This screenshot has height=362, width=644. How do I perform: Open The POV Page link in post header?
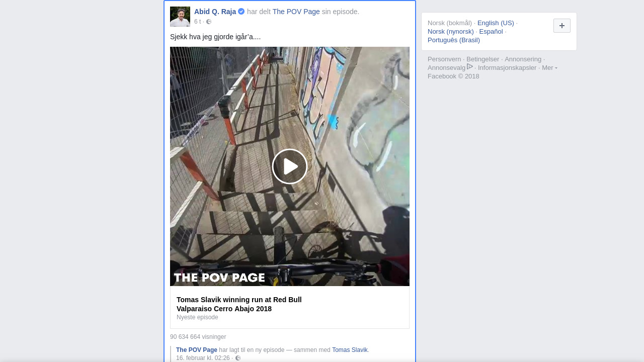pos(296,12)
